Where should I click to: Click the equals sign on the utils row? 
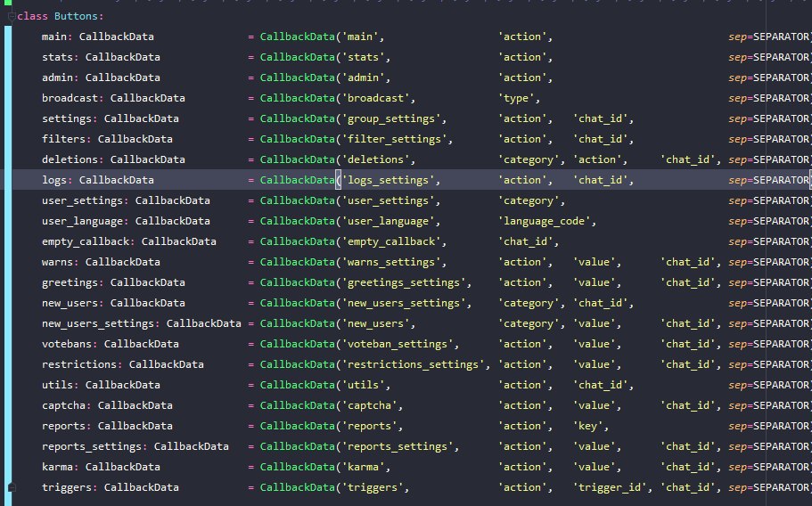(250, 385)
